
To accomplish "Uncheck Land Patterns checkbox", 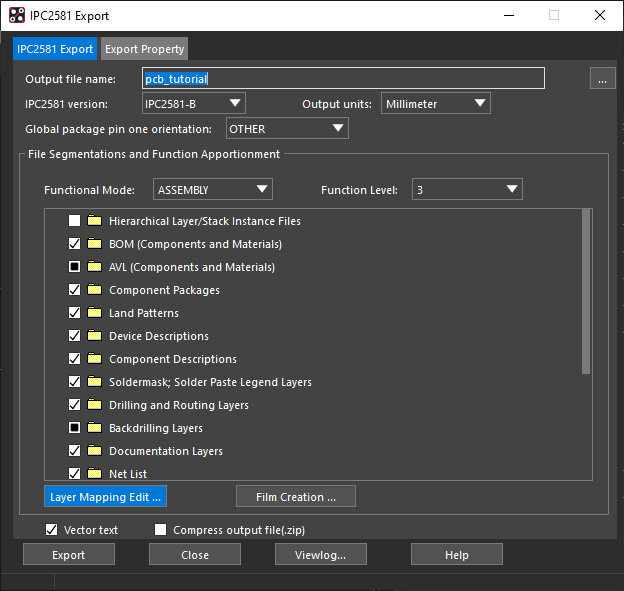I will [74, 313].
